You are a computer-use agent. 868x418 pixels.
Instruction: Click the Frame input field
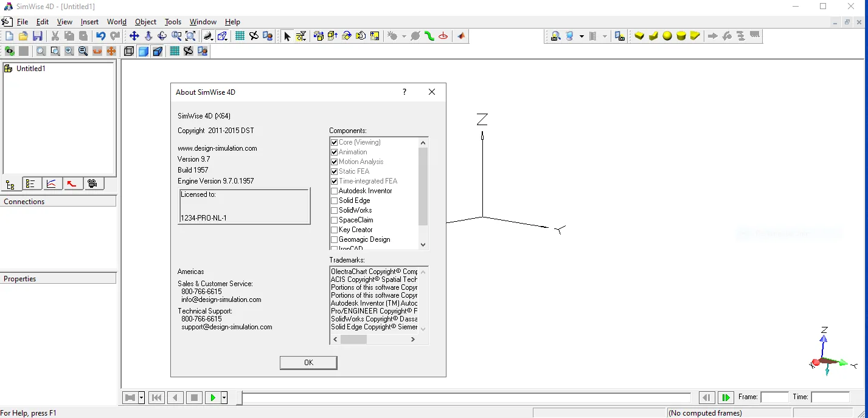click(x=774, y=397)
